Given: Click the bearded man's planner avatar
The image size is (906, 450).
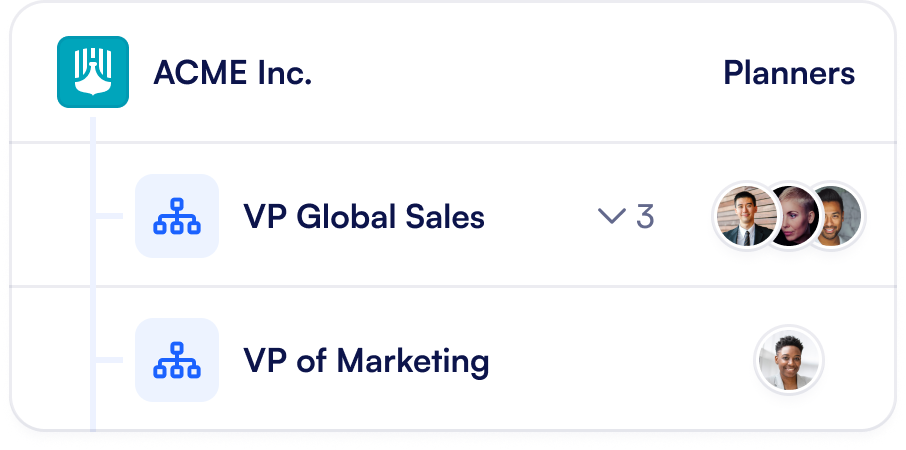Looking at the screenshot, I should 836,217.
